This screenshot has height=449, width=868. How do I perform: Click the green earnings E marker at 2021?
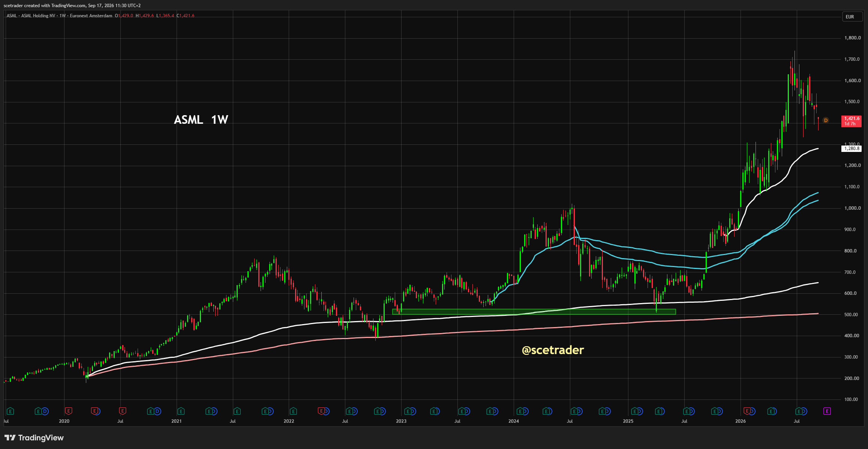click(x=181, y=411)
